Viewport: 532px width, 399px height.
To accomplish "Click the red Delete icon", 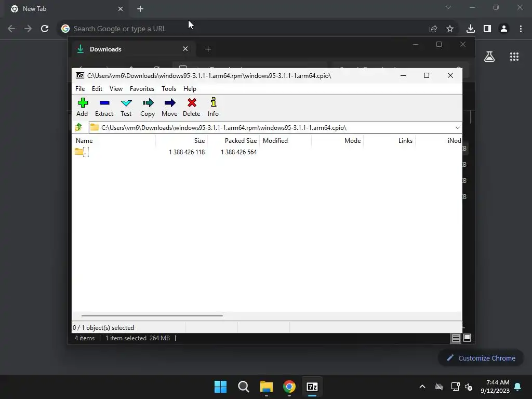I will [192, 107].
